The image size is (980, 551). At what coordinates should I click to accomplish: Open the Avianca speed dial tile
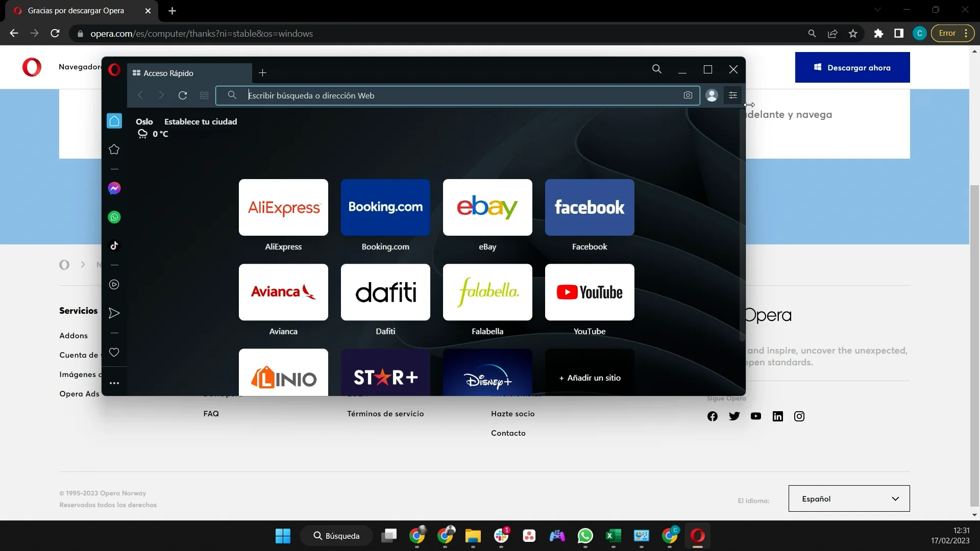tap(283, 292)
